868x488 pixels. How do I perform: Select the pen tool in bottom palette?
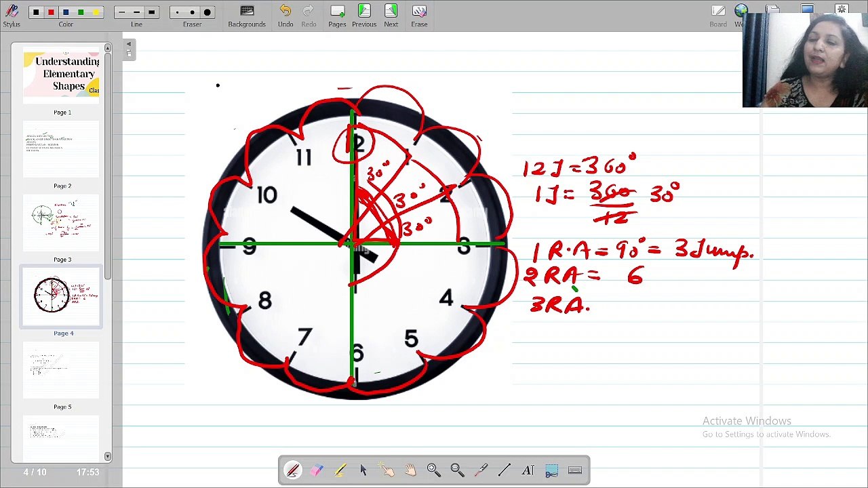tap(293, 470)
